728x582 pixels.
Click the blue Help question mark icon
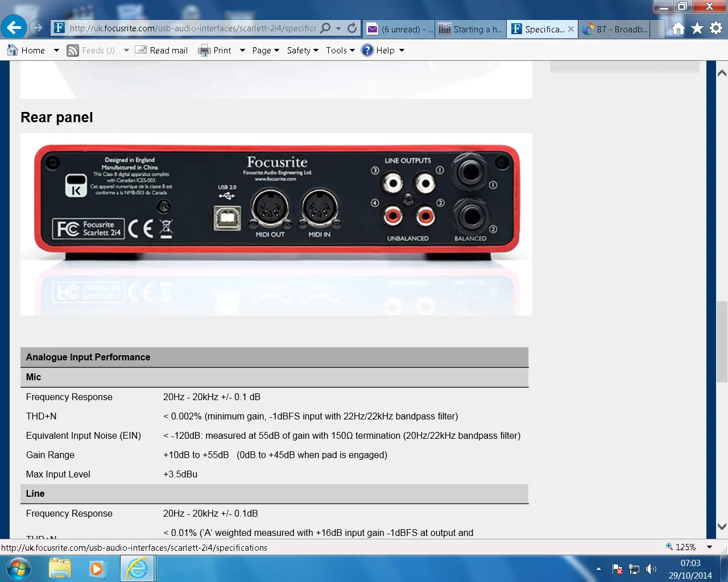point(367,50)
